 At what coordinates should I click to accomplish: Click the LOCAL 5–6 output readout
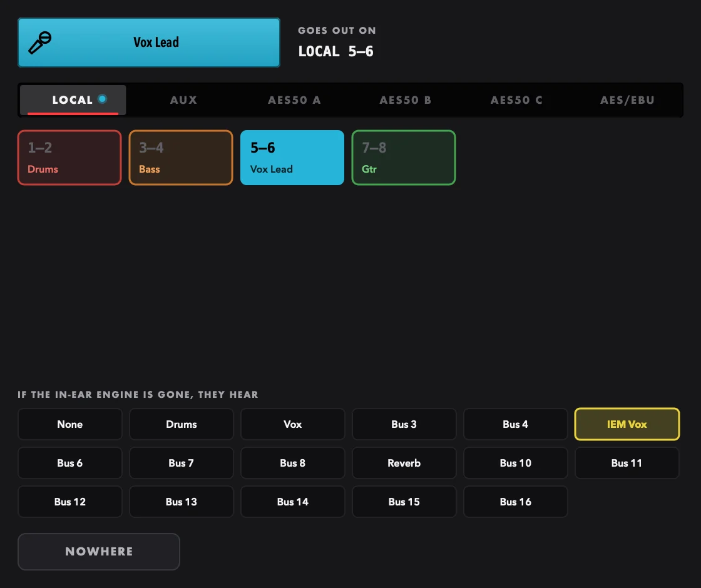click(x=335, y=51)
